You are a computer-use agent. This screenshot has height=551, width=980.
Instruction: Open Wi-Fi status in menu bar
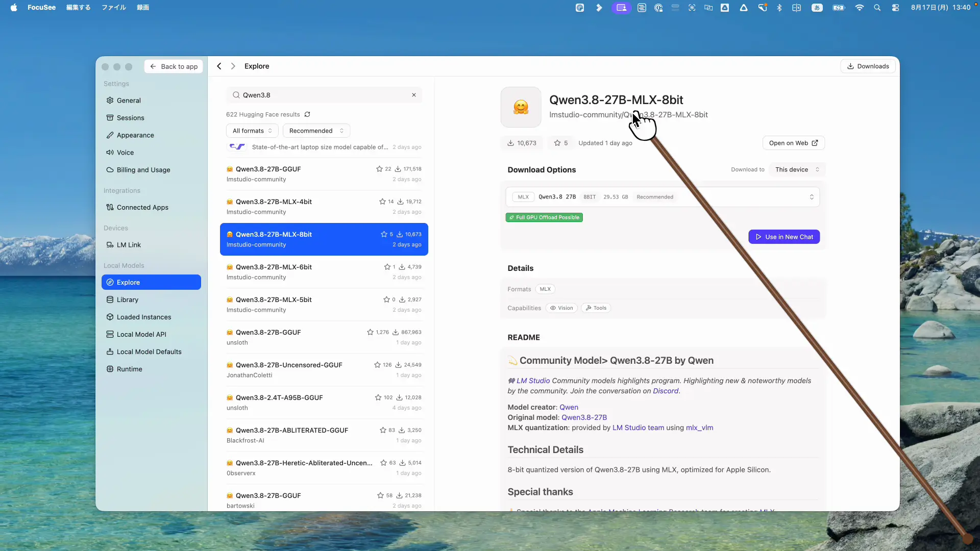click(x=860, y=8)
